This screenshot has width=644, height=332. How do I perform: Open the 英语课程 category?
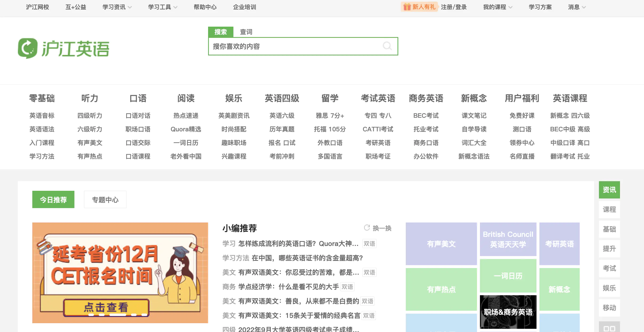[x=570, y=98]
